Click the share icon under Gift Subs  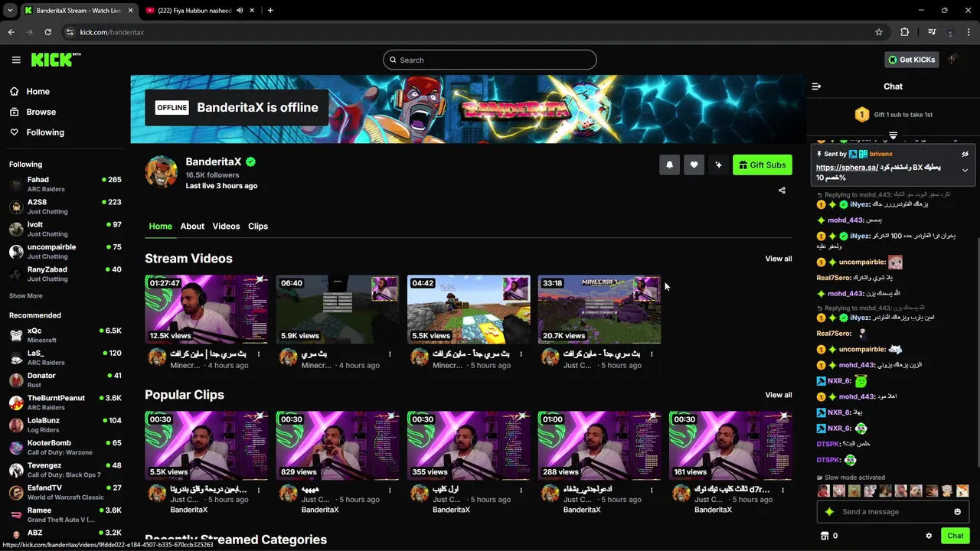[782, 191]
